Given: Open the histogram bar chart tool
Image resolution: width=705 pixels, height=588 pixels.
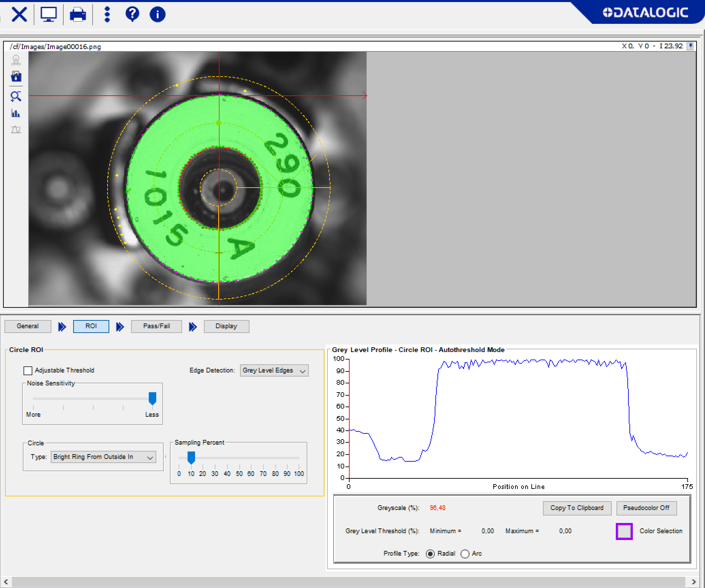Looking at the screenshot, I should point(16,113).
